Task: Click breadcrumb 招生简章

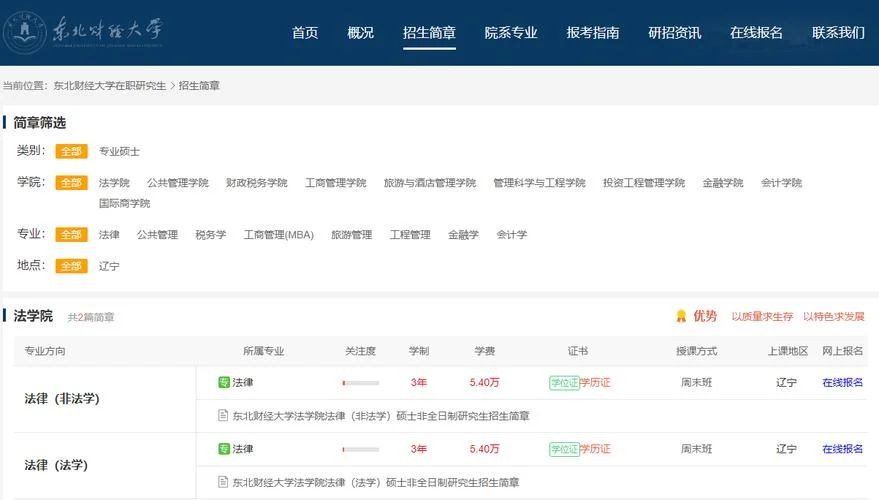Action: click(199, 86)
